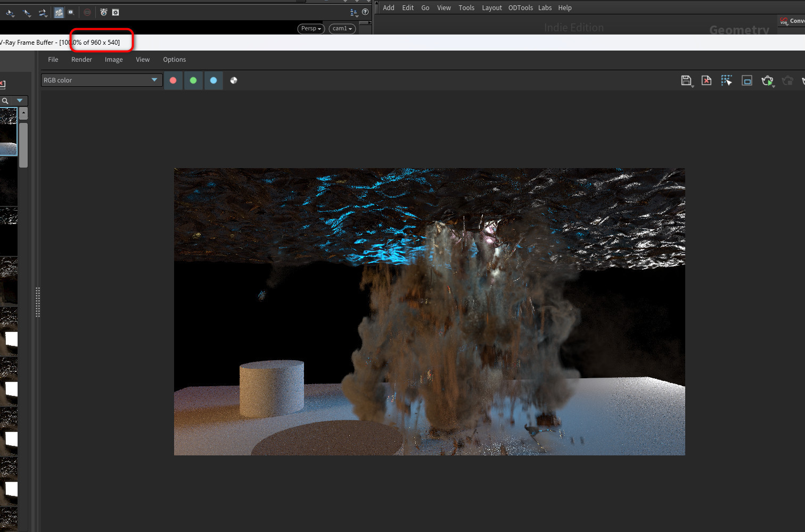This screenshot has width=805, height=532.
Task: Open the Go menu in network pane
Action: (425, 8)
